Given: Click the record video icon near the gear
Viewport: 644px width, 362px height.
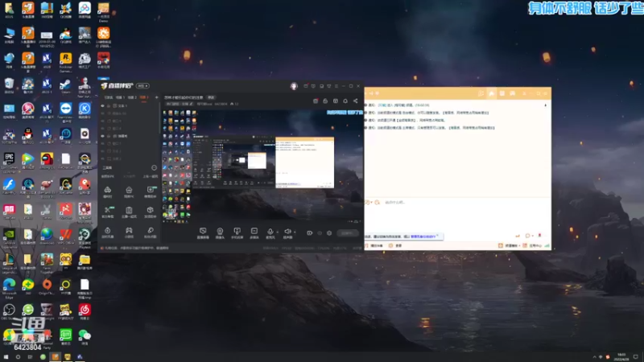Looking at the screenshot, I should 310,233.
